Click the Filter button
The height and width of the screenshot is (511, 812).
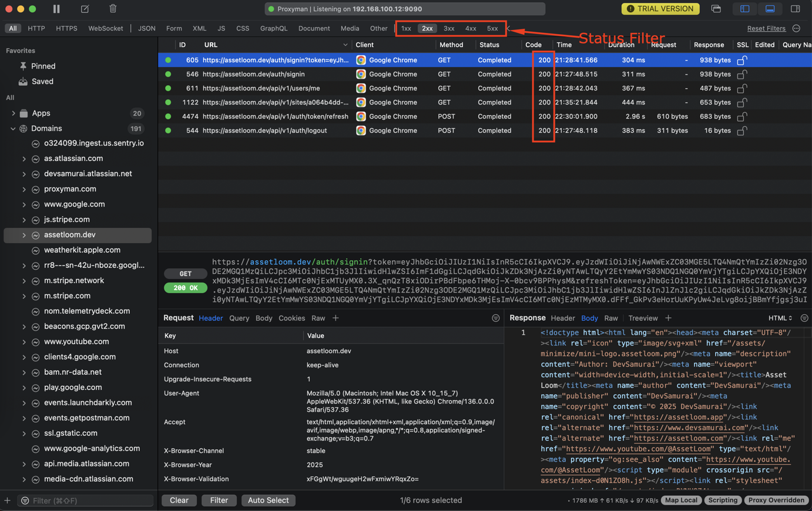point(219,500)
